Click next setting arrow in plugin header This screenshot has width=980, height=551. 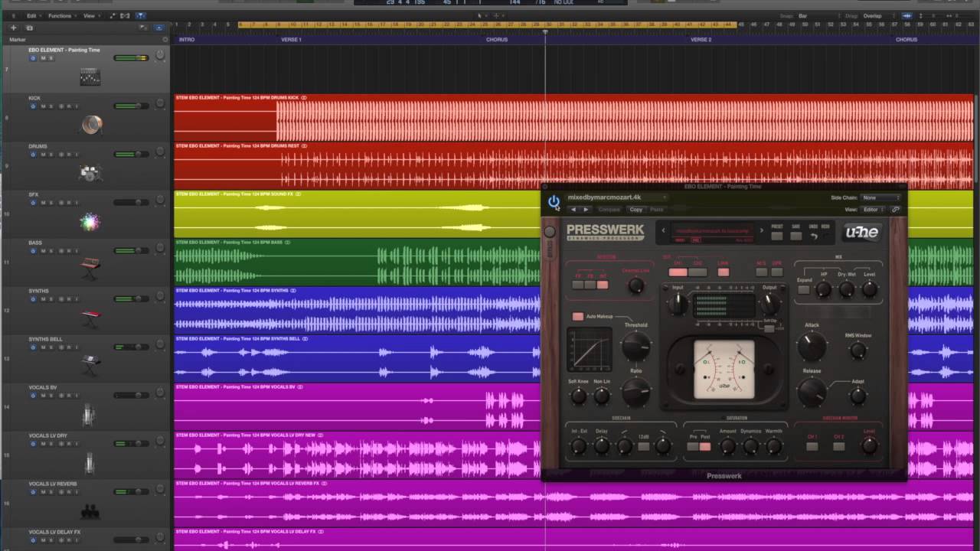coord(586,210)
